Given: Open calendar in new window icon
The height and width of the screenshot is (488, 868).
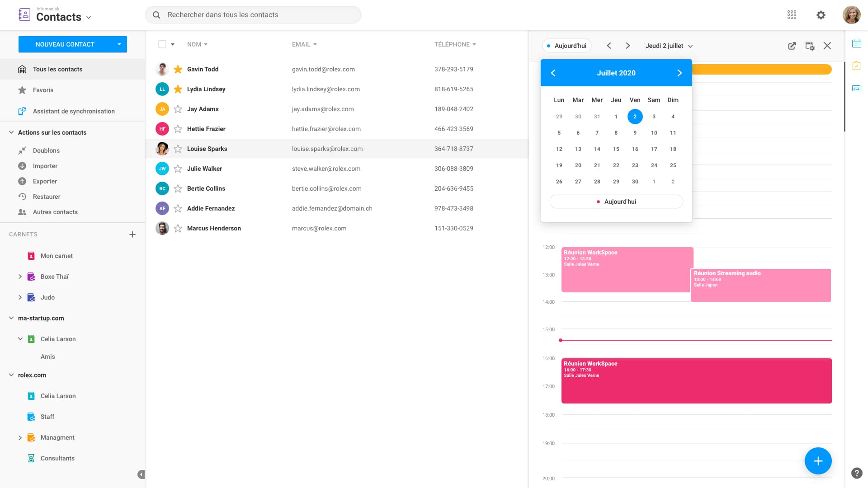Looking at the screenshot, I should [x=792, y=46].
